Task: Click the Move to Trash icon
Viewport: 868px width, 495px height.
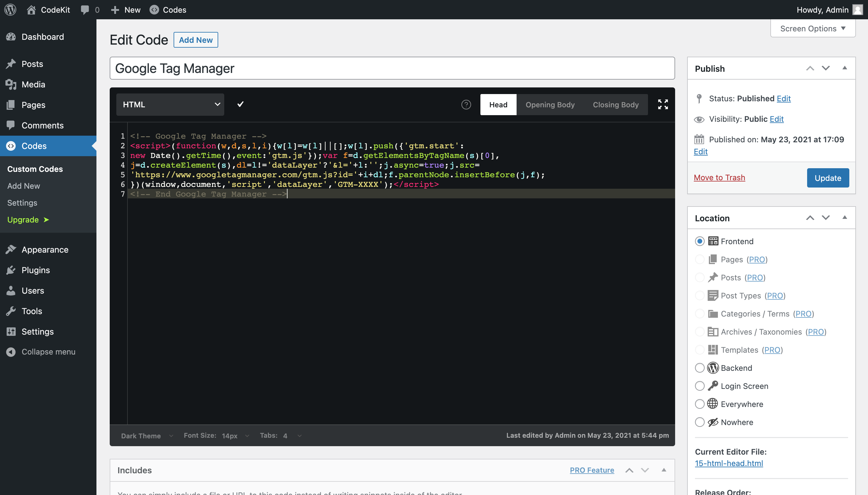Action: pos(719,177)
